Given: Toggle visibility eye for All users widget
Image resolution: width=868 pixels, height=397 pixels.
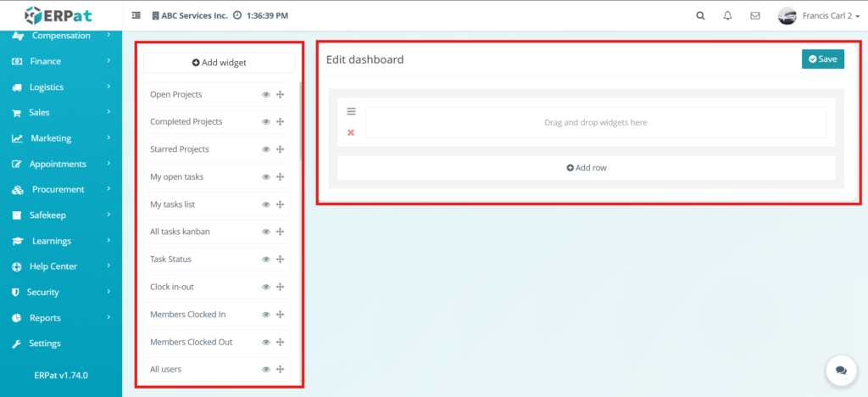Looking at the screenshot, I should point(265,369).
